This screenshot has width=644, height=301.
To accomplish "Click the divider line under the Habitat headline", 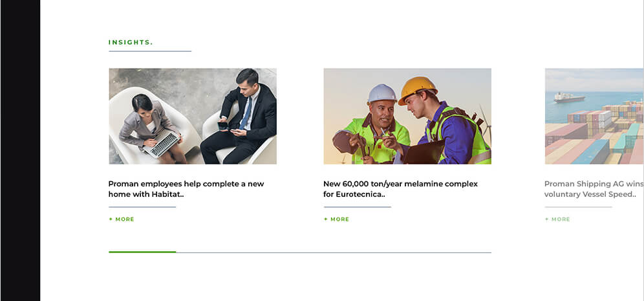I will (x=142, y=207).
